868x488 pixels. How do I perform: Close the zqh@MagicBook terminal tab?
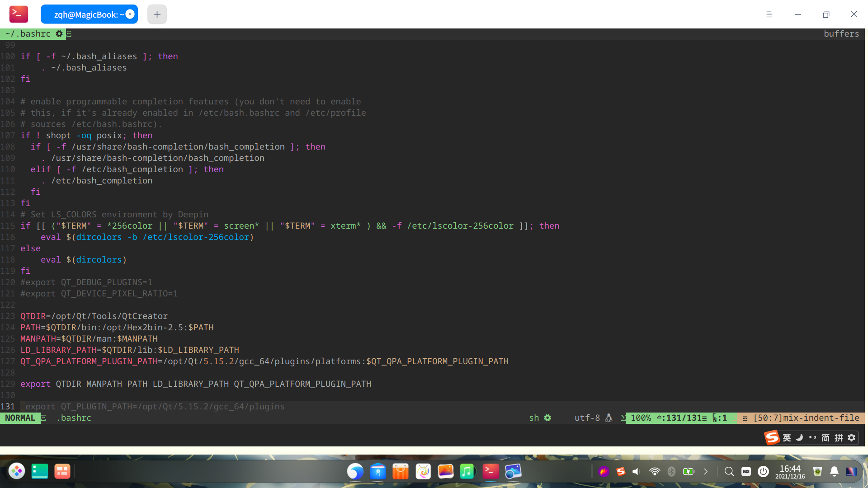click(x=130, y=14)
